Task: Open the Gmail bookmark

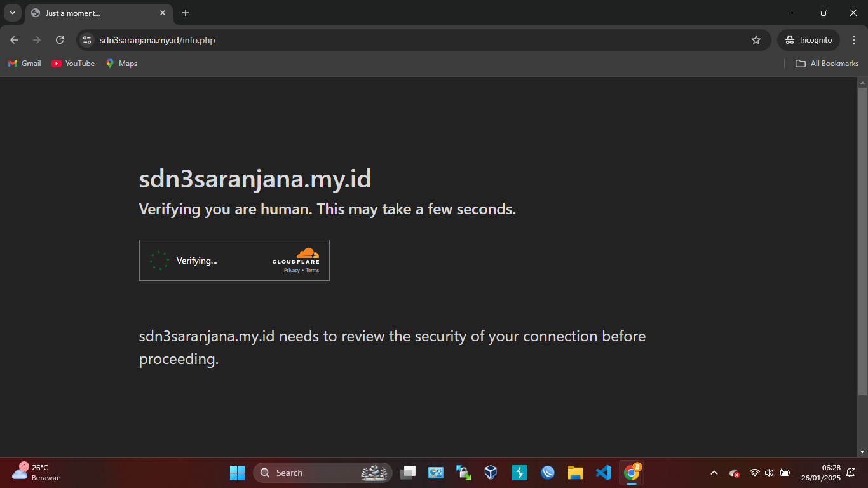Action: tap(25, 64)
